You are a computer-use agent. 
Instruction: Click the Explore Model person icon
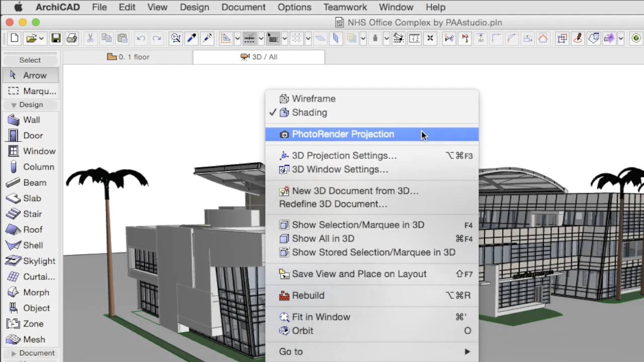point(578,38)
